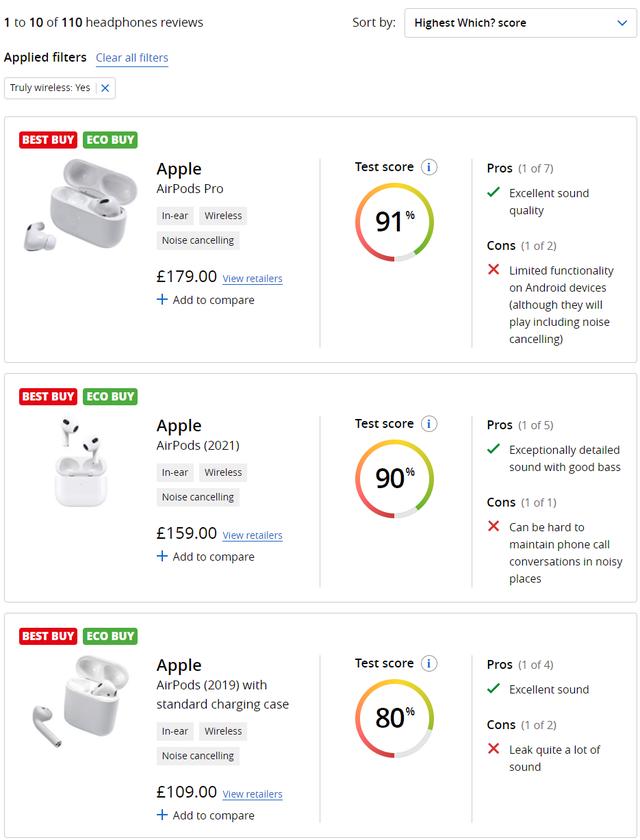Open the Sort by Highest Which? score dropdown
The height and width of the screenshot is (840, 640).
pos(520,23)
